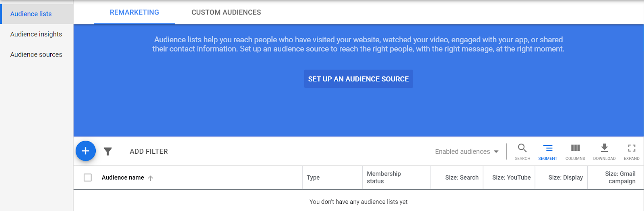This screenshot has height=211, width=644.
Task: Click sort arrow beside Audience name
Action: 151,178
